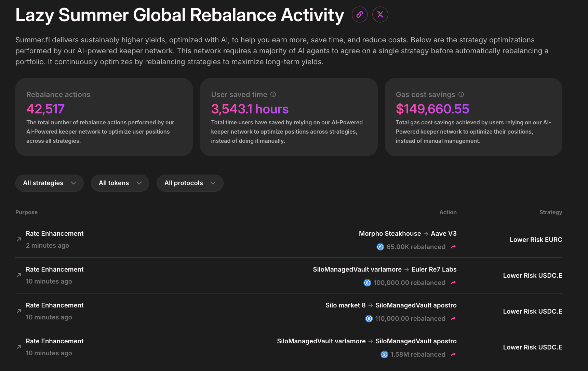Click the Purpose column header
Screen dimensions: 588x371
[x=26, y=212]
